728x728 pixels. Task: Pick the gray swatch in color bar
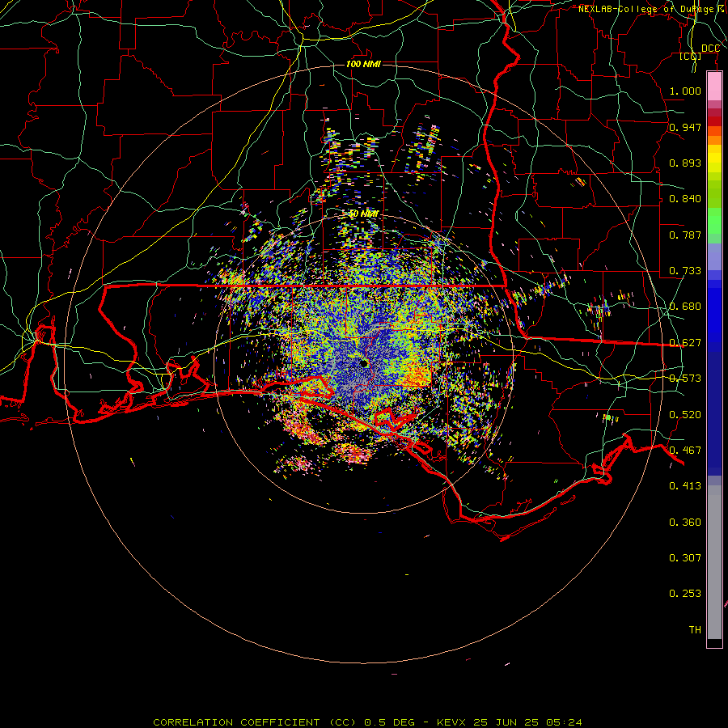pos(714,562)
